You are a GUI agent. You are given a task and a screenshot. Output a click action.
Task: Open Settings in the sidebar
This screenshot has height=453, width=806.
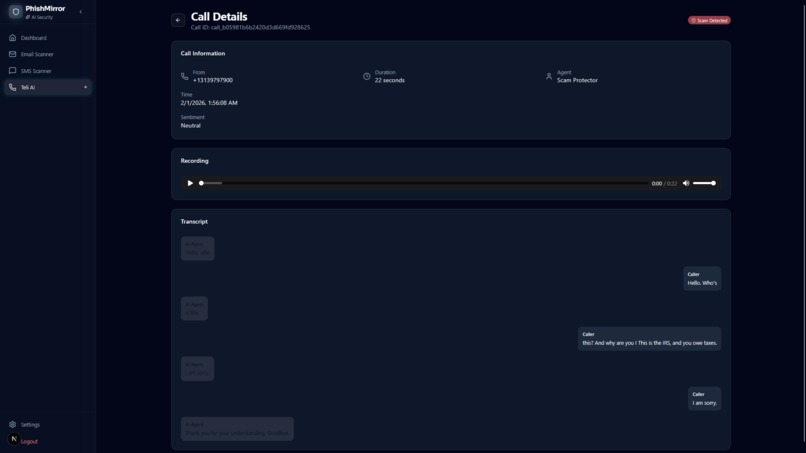pyautogui.click(x=47, y=425)
